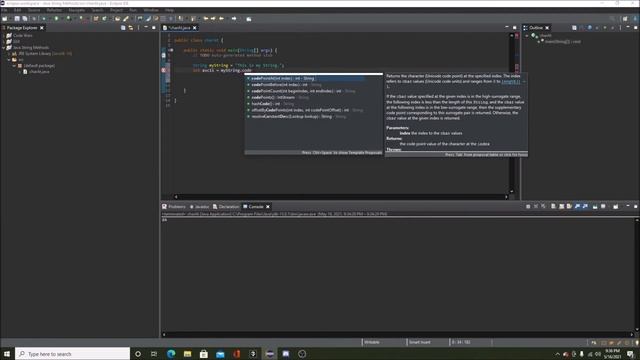This screenshot has width=640, height=360.
Task: Open charAt.java in Package Explorer
Action: pyautogui.click(x=39, y=71)
